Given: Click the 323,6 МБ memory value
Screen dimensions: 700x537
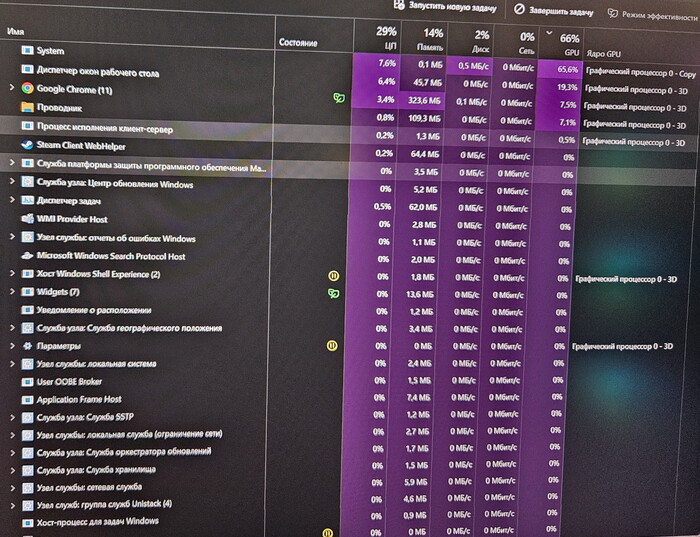Looking at the screenshot, I should (x=424, y=101).
